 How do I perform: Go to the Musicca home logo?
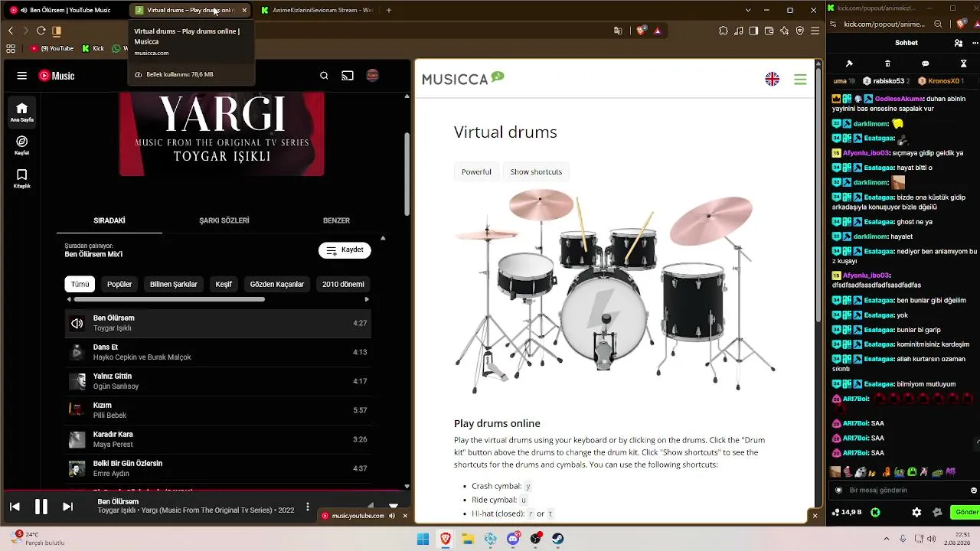pos(463,78)
